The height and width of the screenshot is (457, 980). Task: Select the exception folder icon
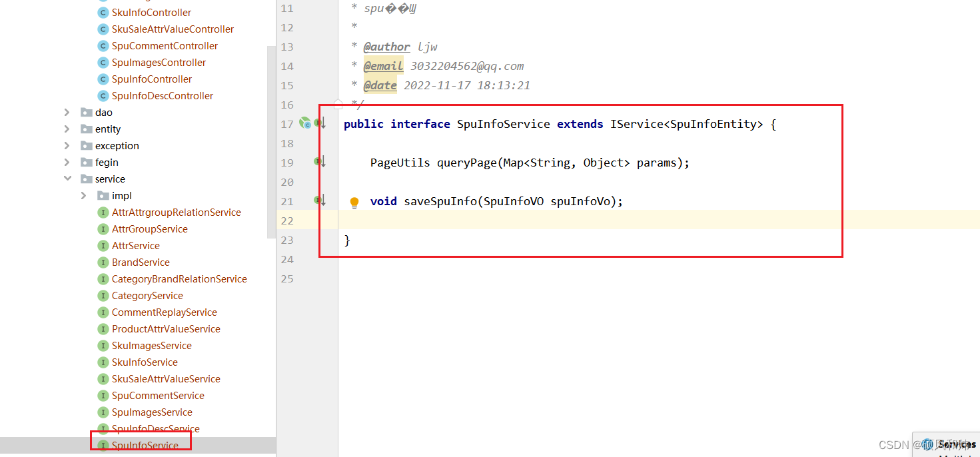tap(87, 146)
